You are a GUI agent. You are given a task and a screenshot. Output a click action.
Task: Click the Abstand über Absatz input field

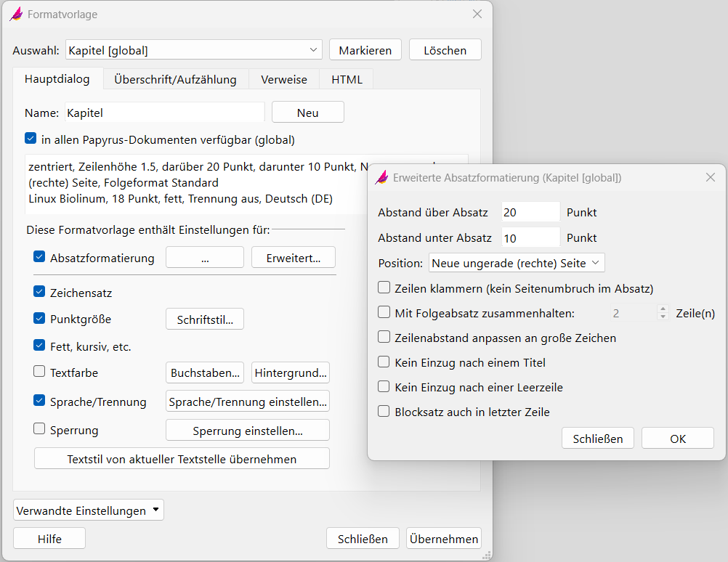click(530, 212)
